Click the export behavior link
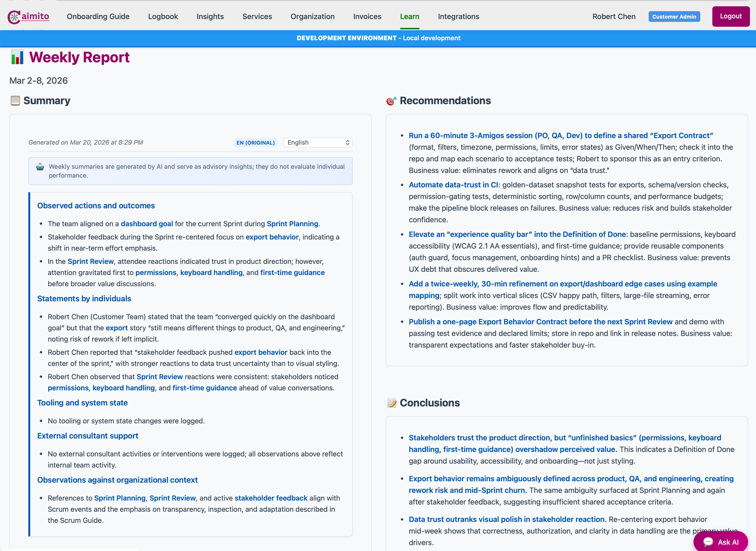The image size is (756, 551). click(272, 237)
